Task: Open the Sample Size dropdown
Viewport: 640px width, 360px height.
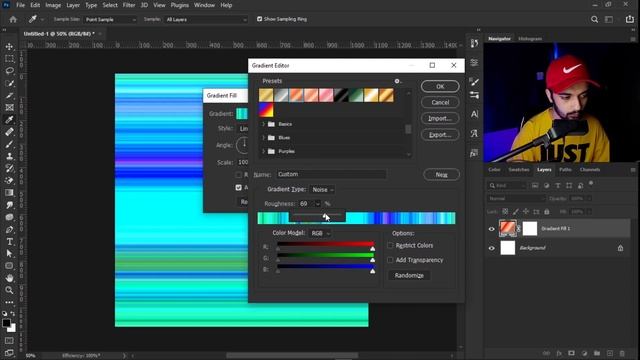Action: coord(110,20)
